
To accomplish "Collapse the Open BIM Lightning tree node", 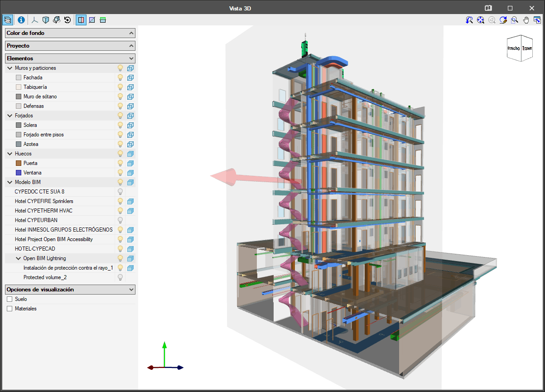I will tap(18, 258).
